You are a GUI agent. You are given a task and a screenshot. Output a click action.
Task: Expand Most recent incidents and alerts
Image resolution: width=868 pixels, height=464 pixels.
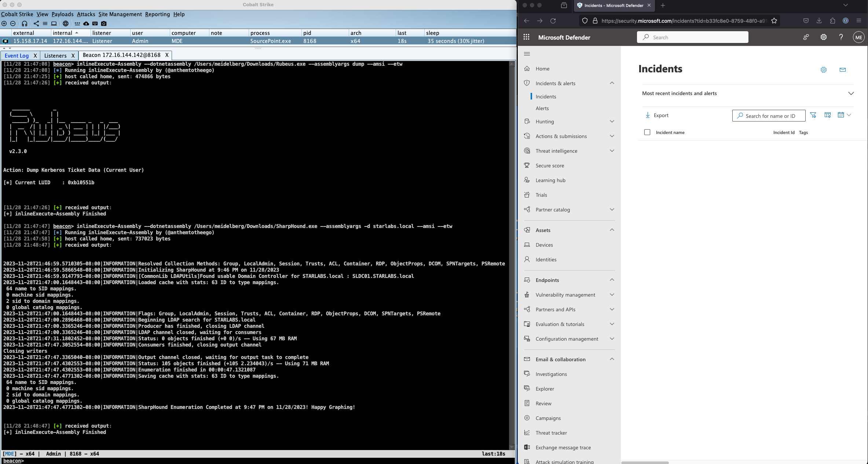click(x=851, y=93)
